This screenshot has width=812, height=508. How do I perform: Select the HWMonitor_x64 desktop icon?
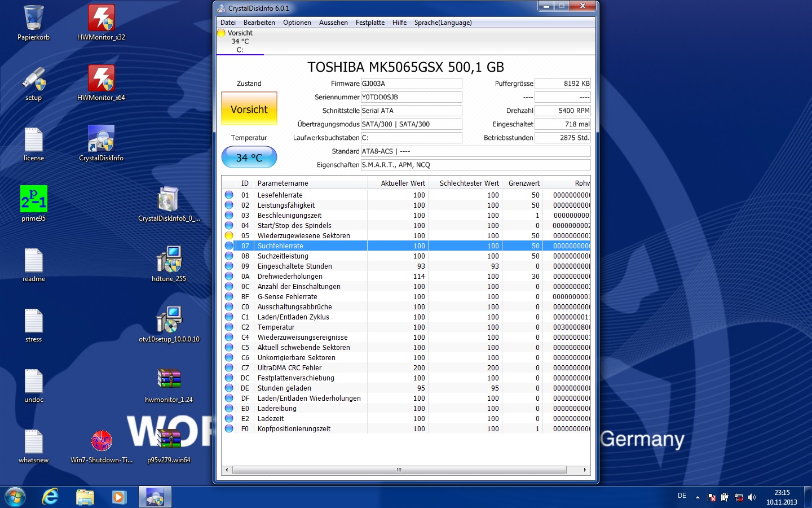pyautogui.click(x=101, y=83)
